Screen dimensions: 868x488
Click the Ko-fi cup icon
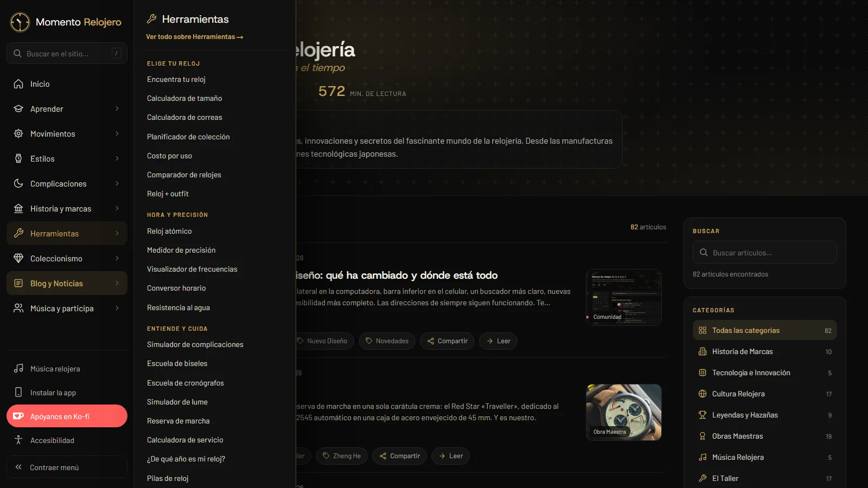click(18, 416)
